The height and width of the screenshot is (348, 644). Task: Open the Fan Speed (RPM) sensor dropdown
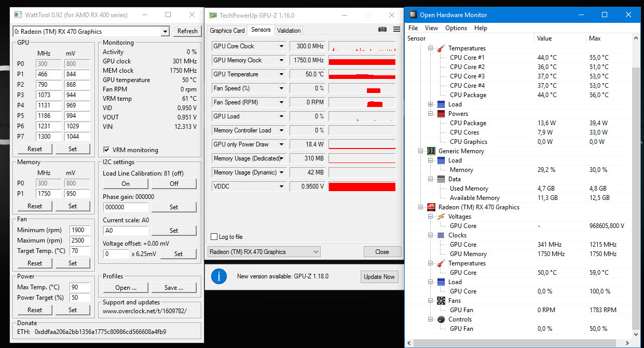click(282, 102)
